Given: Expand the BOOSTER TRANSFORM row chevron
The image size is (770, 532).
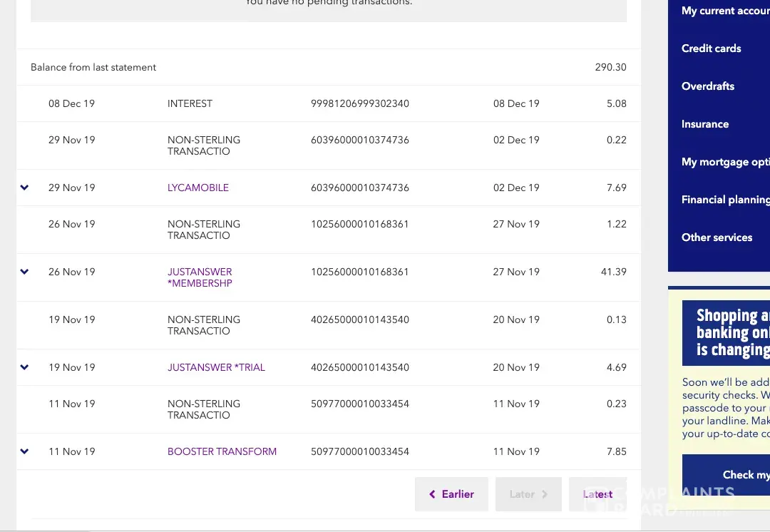Looking at the screenshot, I should tap(24, 451).
